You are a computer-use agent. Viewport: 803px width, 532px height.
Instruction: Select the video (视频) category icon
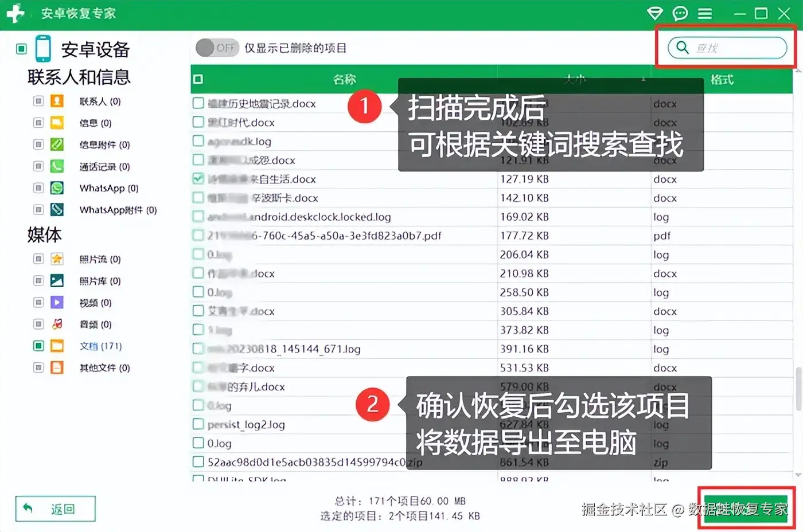point(57,302)
